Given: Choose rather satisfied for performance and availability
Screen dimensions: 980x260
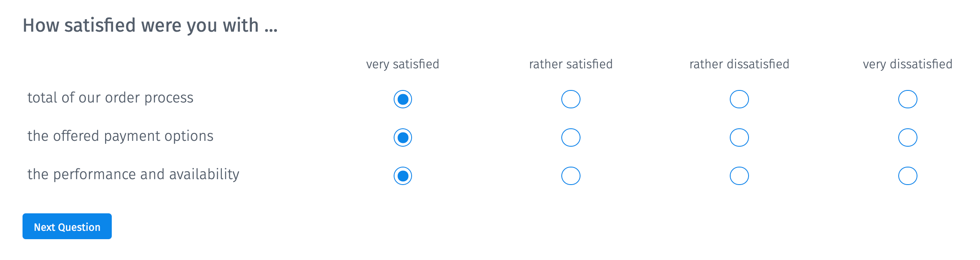Looking at the screenshot, I should [x=571, y=176].
